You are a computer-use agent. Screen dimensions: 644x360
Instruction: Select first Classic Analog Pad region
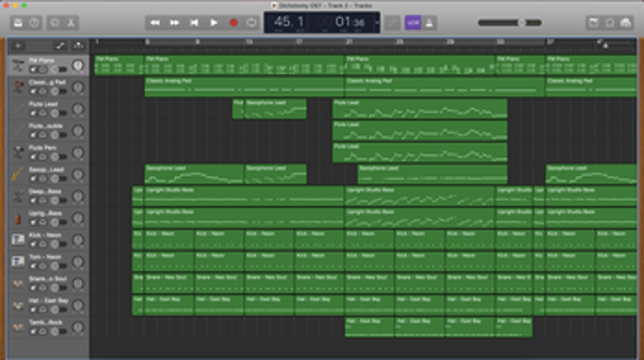pos(244,87)
